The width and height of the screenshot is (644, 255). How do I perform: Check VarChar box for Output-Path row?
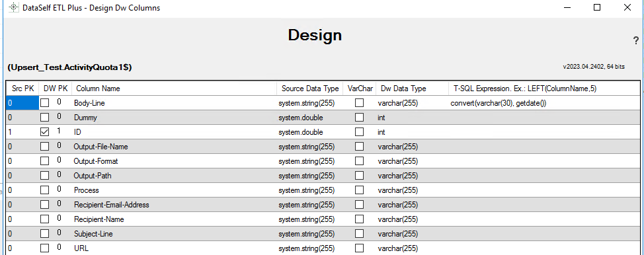360,176
